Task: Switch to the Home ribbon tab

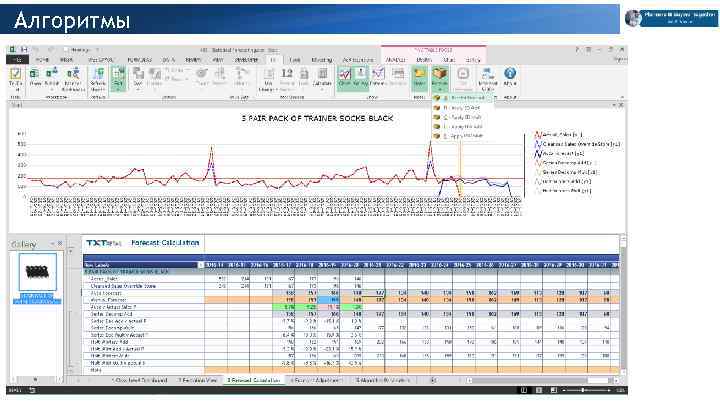Action: tap(42, 60)
